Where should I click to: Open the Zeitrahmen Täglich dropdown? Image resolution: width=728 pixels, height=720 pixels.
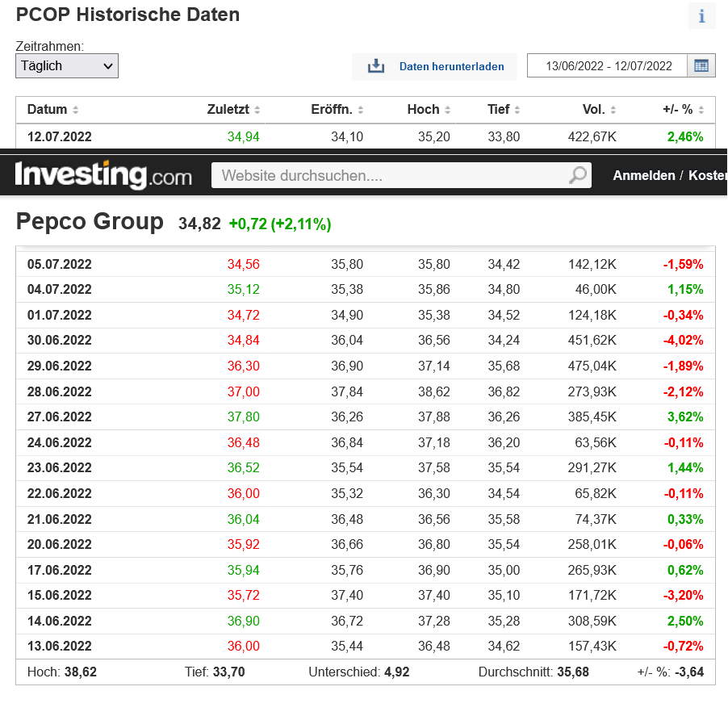[x=67, y=66]
